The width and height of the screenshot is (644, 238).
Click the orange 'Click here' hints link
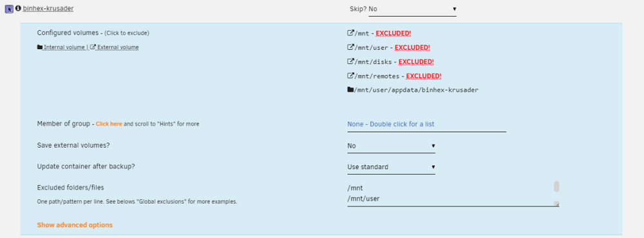(x=109, y=124)
